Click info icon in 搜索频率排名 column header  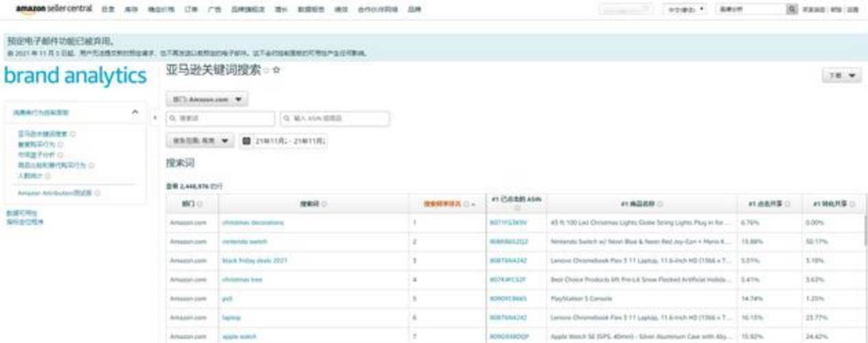click(466, 204)
